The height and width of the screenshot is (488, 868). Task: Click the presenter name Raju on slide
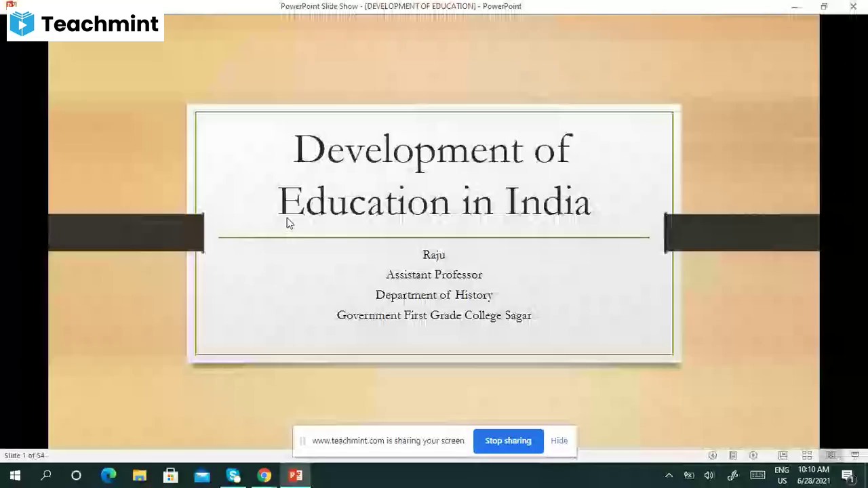pyautogui.click(x=434, y=255)
